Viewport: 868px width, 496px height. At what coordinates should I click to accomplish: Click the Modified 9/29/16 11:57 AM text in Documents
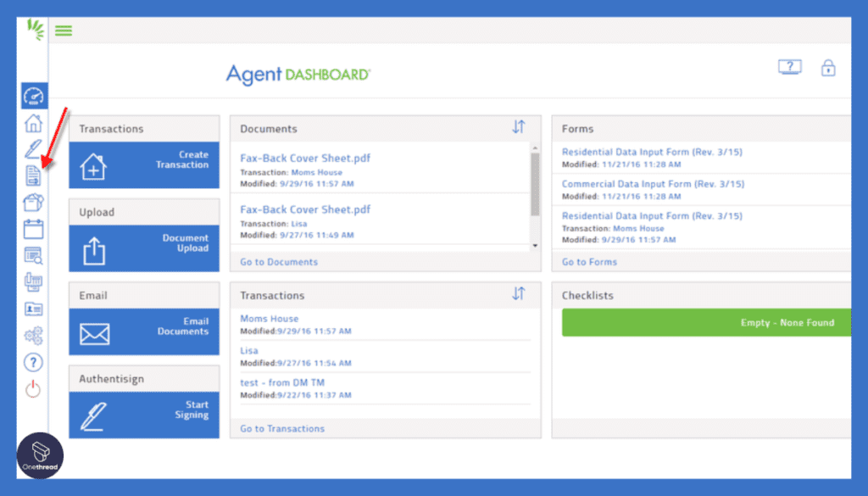tap(297, 184)
